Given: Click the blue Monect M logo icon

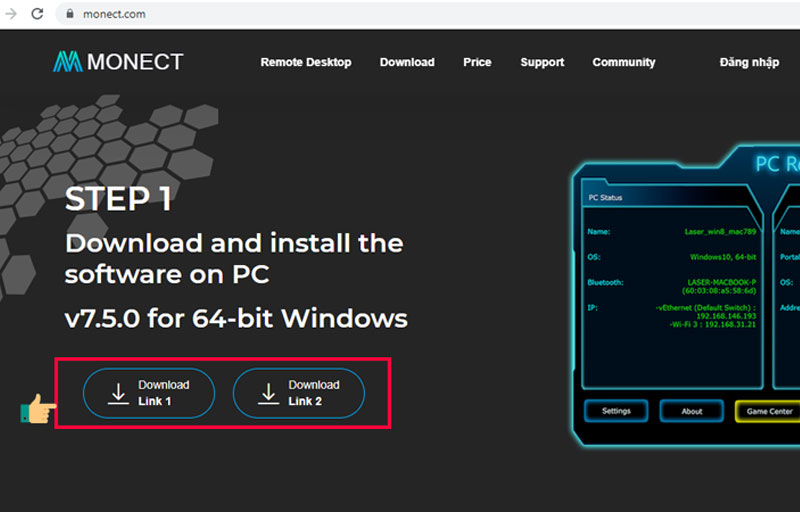Looking at the screenshot, I should click(67, 62).
